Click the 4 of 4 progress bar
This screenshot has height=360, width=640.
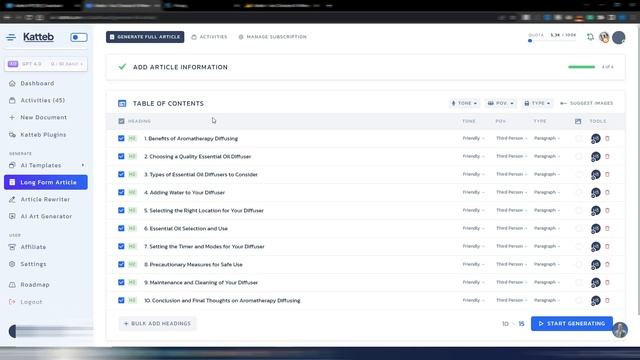point(582,67)
